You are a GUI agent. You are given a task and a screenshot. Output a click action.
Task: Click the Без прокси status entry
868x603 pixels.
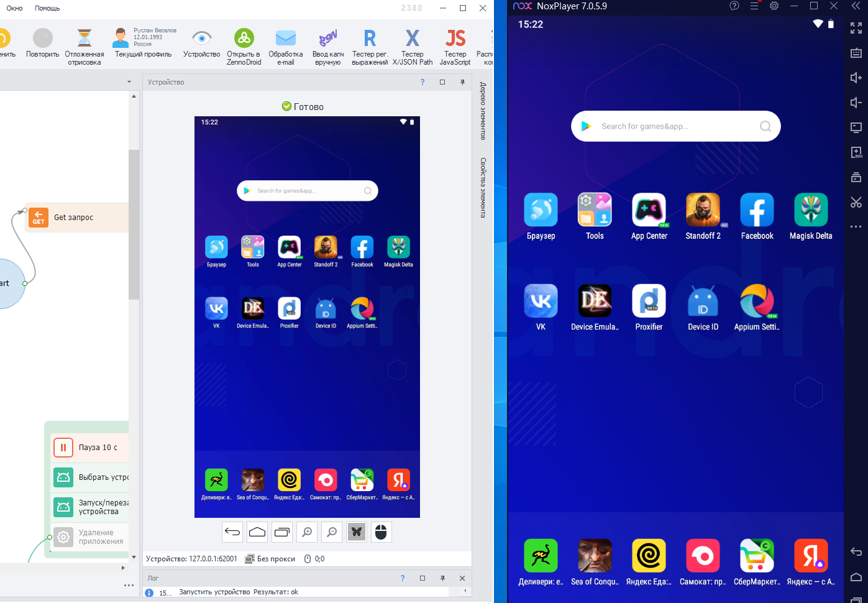(270, 559)
